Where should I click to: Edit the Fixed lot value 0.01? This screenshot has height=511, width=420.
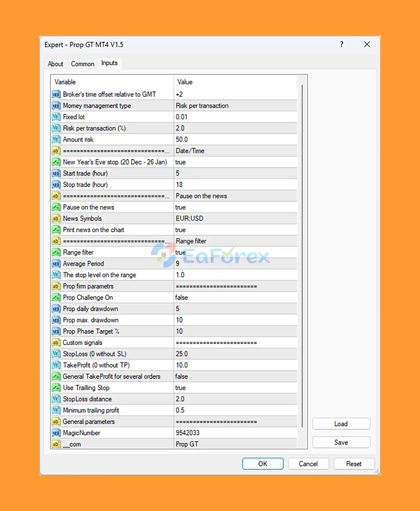pyautogui.click(x=236, y=117)
